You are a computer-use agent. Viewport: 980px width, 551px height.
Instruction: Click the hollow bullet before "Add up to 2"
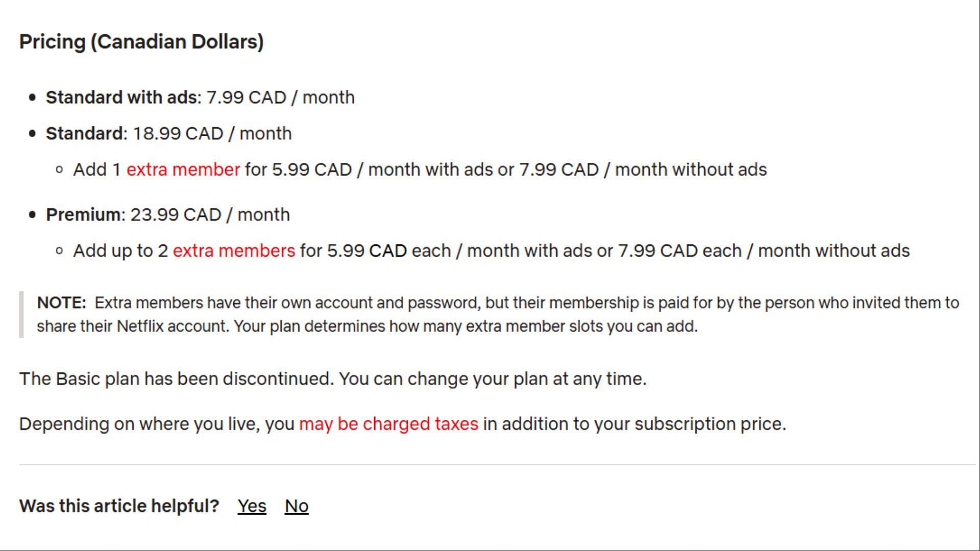(59, 251)
